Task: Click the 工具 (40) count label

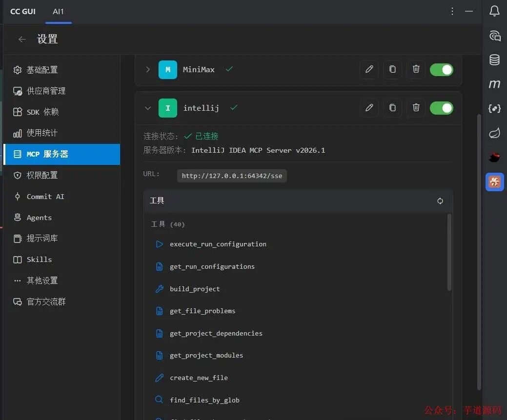Action: click(168, 224)
